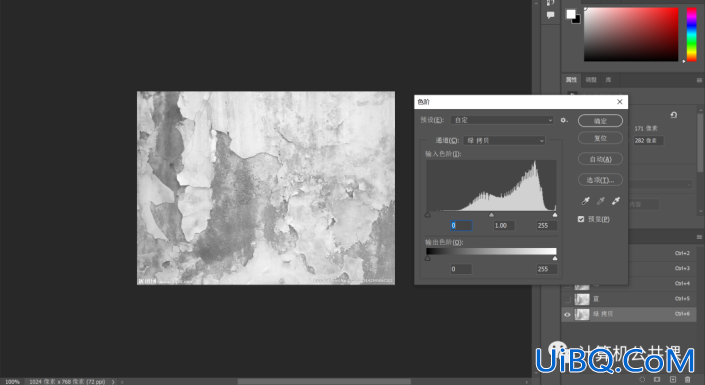This screenshot has width=705, height=385.
Task: Click the histogram in the Levels dialog
Action: (x=491, y=185)
